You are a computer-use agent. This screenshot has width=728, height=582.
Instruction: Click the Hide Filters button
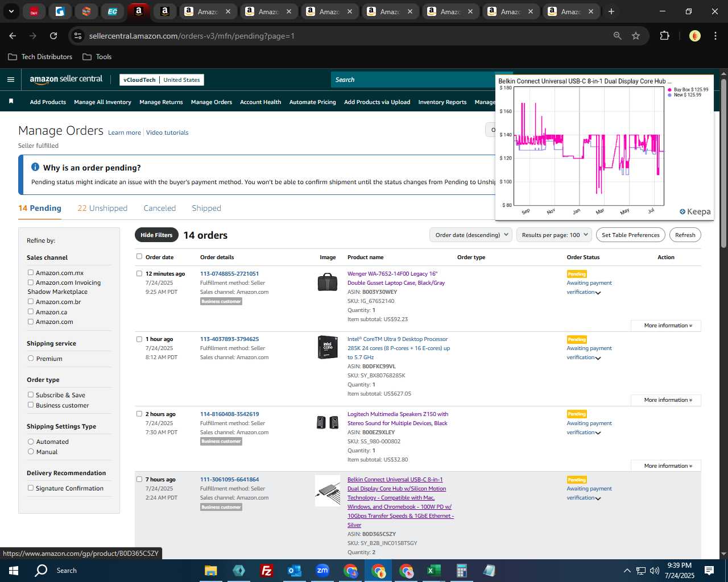[156, 235]
